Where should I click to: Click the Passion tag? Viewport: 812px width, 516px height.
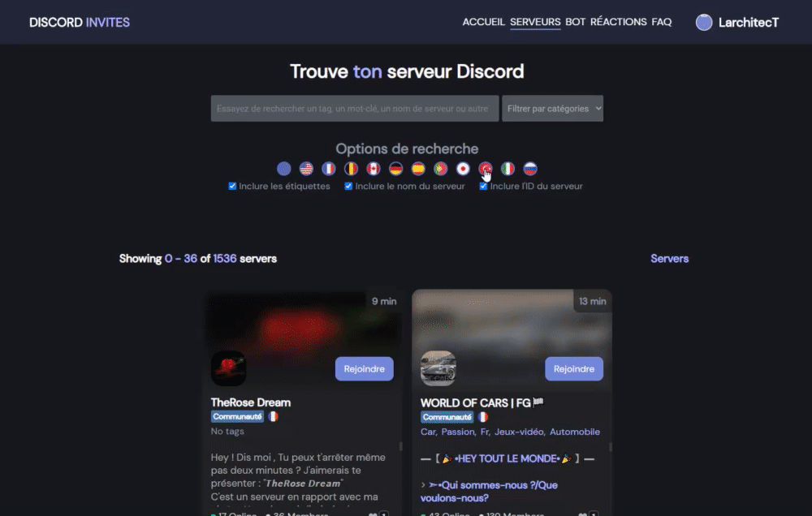(x=457, y=432)
